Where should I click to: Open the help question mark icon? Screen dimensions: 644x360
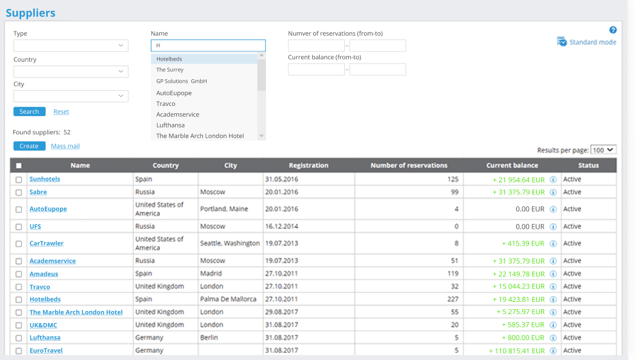612,30
